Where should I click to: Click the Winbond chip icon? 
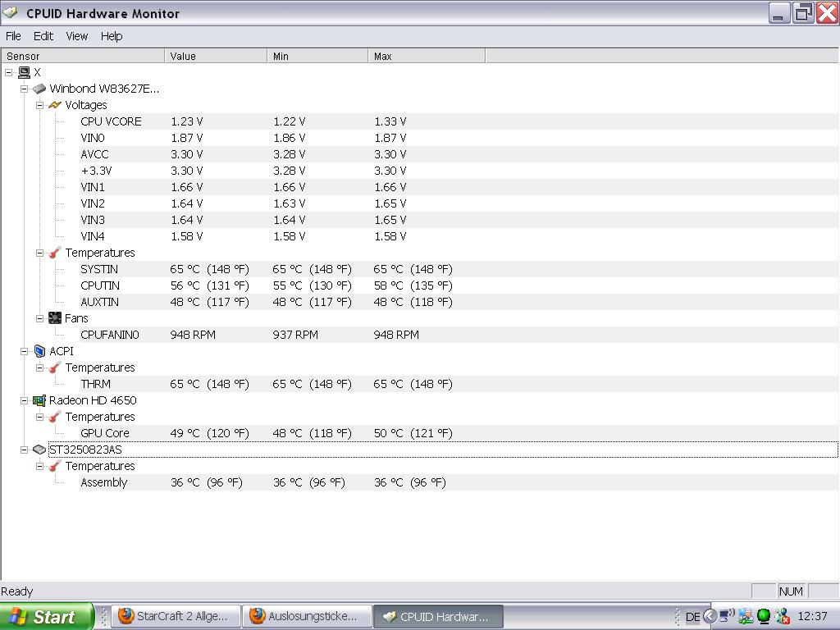coord(39,89)
